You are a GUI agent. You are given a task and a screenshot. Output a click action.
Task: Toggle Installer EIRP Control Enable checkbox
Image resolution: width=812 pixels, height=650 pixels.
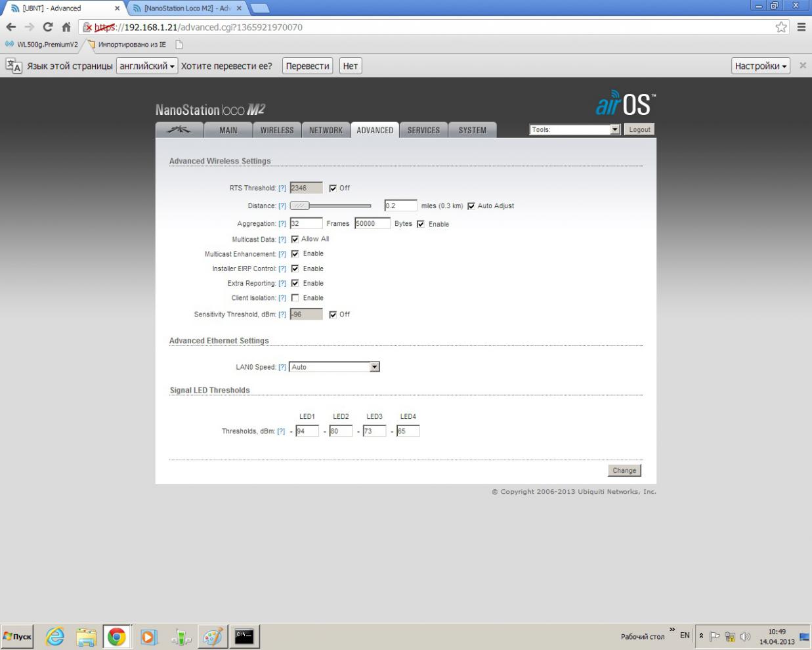[x=295, y=269]
